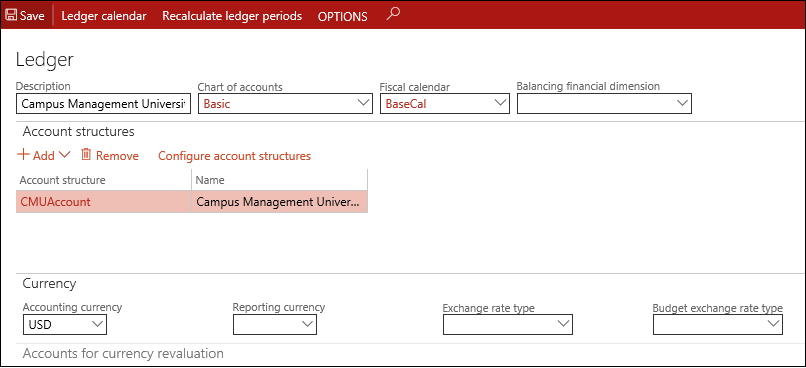The width and height of the screenshot is (806, 368).
Task: Open Reporting currency dropdown
Action: (x=275, y=324)
